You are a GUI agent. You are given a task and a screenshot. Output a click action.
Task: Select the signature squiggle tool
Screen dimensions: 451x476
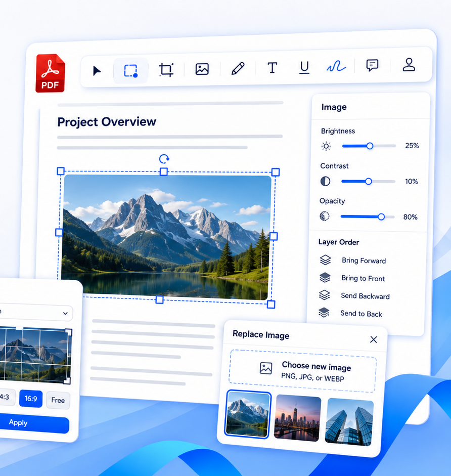click(x=336, y=66)
